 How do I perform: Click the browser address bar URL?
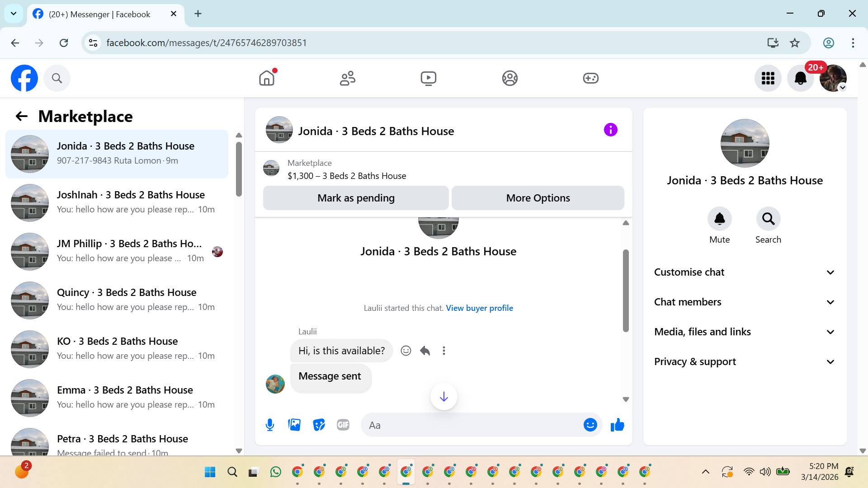[x=207, y=43]
